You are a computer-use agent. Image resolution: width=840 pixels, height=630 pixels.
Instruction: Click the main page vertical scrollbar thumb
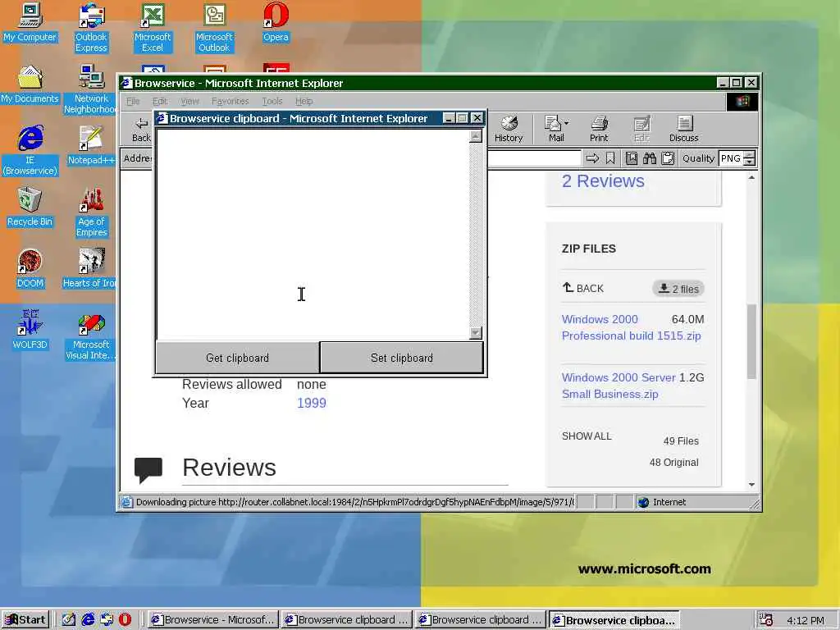point(751,341)
